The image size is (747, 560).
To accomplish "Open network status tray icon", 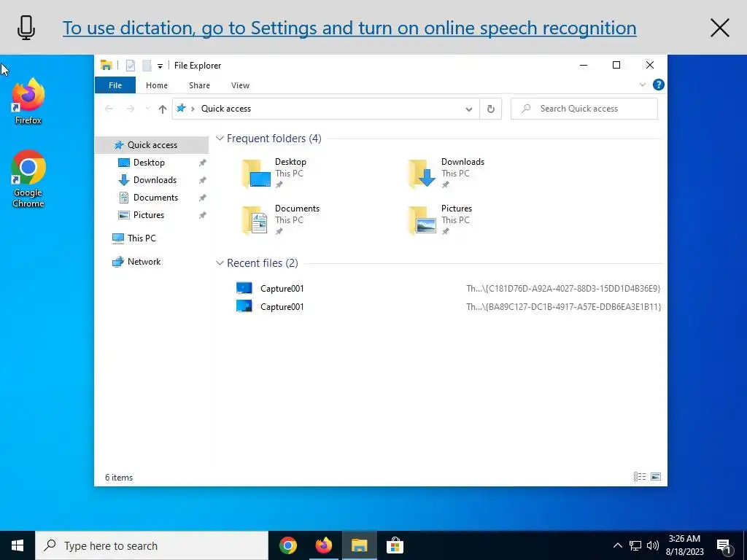I will (635, 545).
